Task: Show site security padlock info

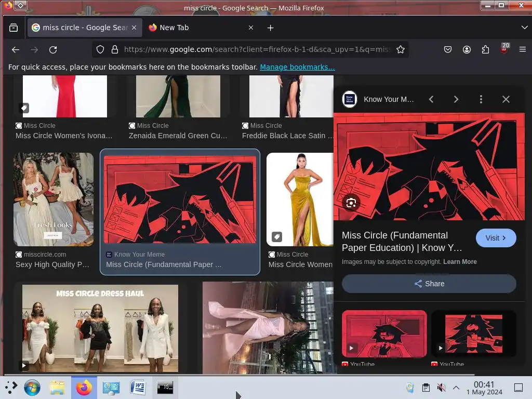Action: pos(115,49)
